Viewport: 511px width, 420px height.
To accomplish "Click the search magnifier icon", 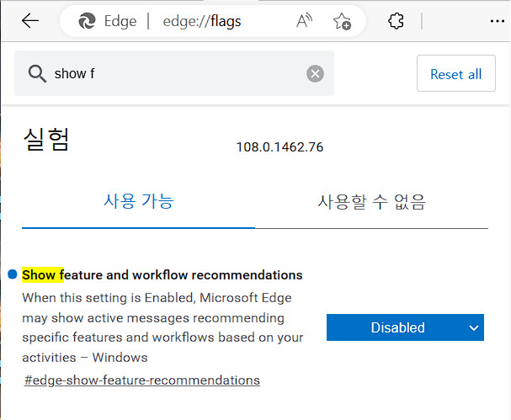I will 37,73.
